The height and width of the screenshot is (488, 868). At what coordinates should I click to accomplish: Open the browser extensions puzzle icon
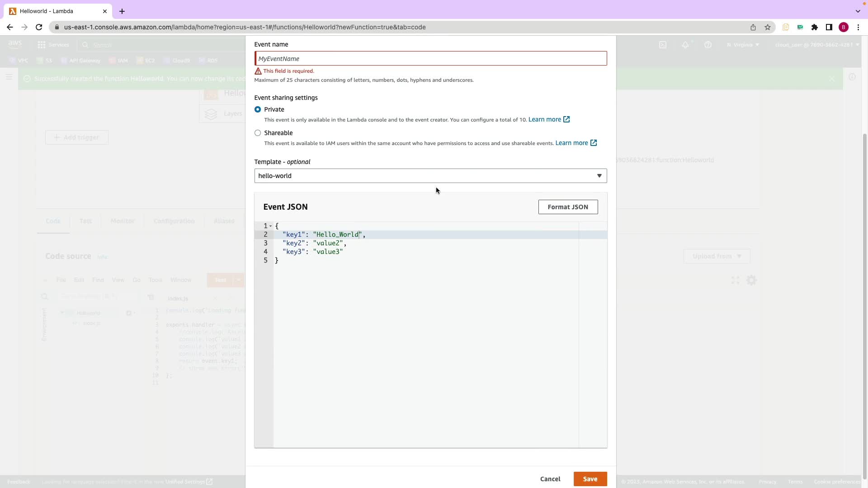[x=815, y=27]
